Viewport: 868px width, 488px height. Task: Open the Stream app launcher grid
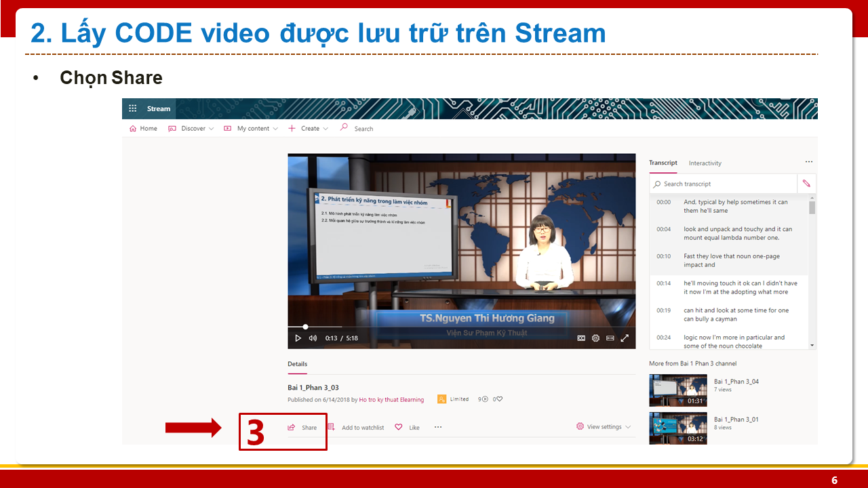(x=133, y=108)
